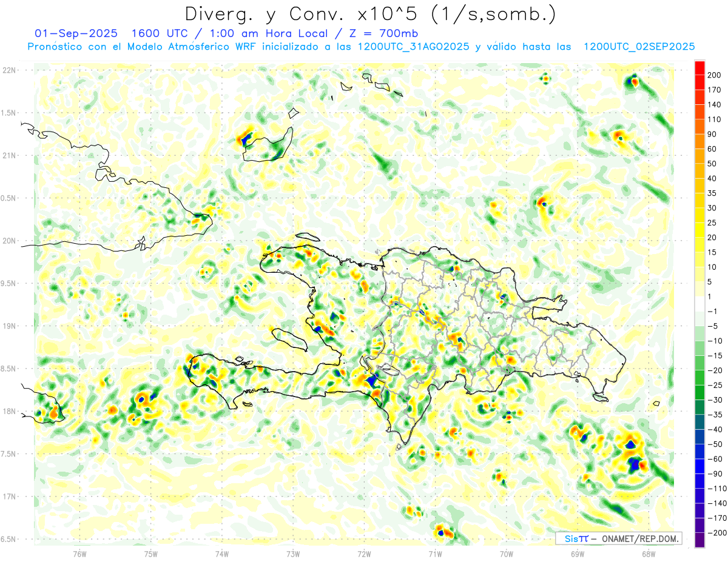The image size is (728, 562).
Task: Click the '-35' colorbar value
Action: (x=716, y=415)
